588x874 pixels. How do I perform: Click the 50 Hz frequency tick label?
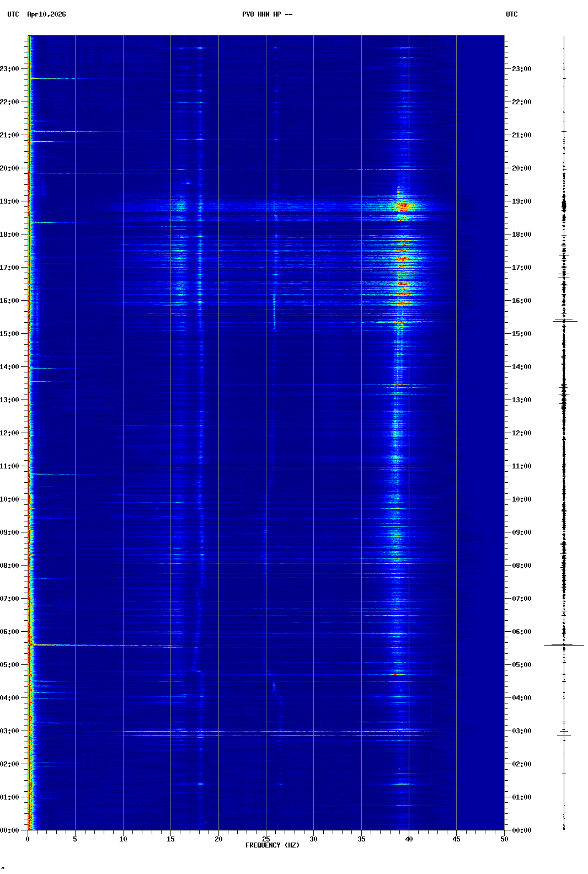(x=504, y=839)
